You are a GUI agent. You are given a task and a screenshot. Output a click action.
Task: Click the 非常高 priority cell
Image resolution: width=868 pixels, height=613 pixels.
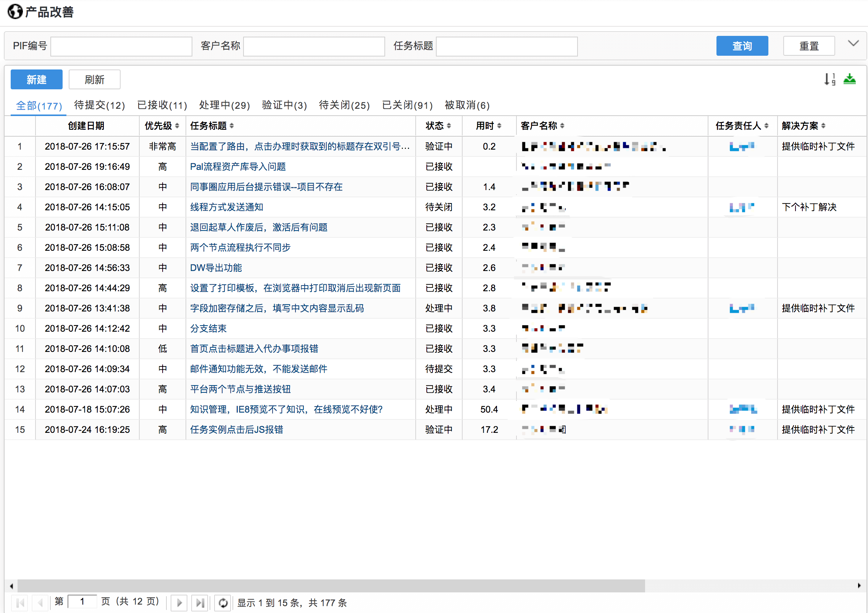[x=163, y=147]
